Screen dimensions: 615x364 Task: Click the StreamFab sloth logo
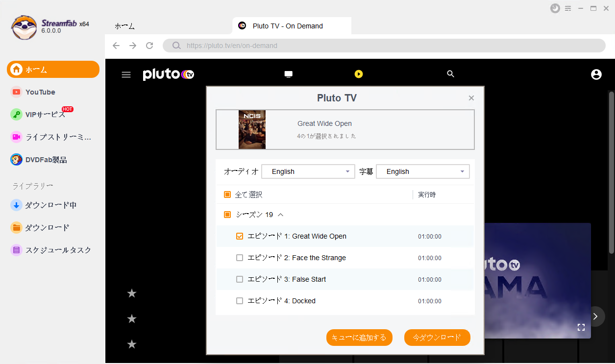pos(24,27)
